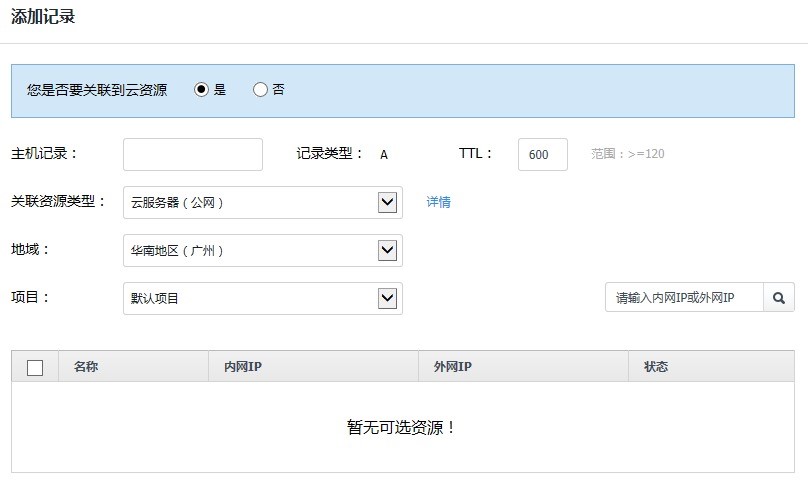Click the TTL field showing 600
The height and width of the screenshot is (483, 808).
point(543,154)
